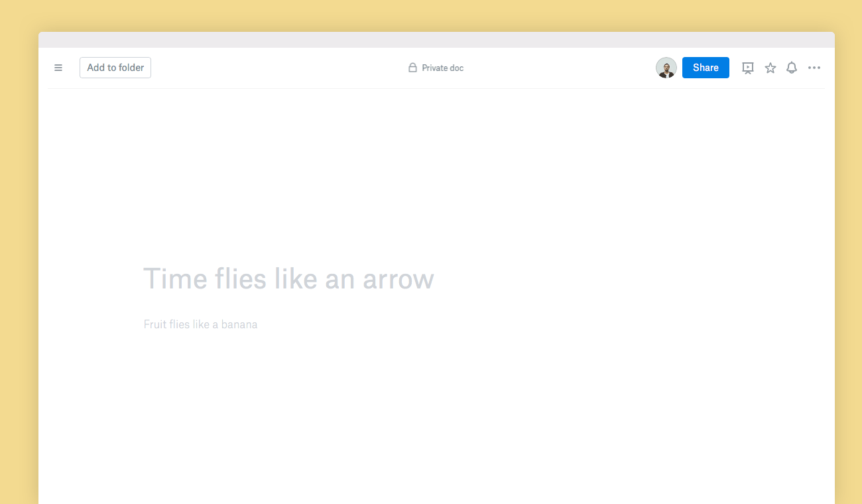Open the user avatar profile picture
The height and width of the screenshot is (504, 862).
666,68
